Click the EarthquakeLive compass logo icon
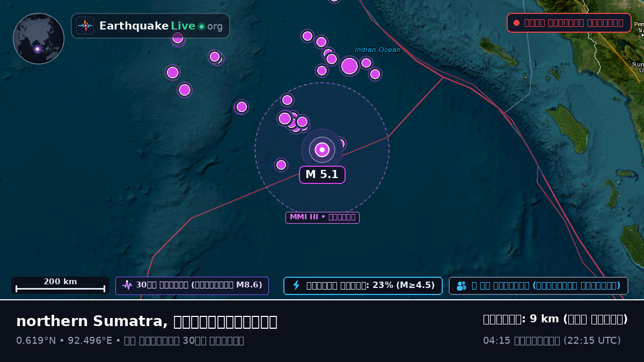The height and width of the screenshot is (362, 644). (x=85, y=26)
